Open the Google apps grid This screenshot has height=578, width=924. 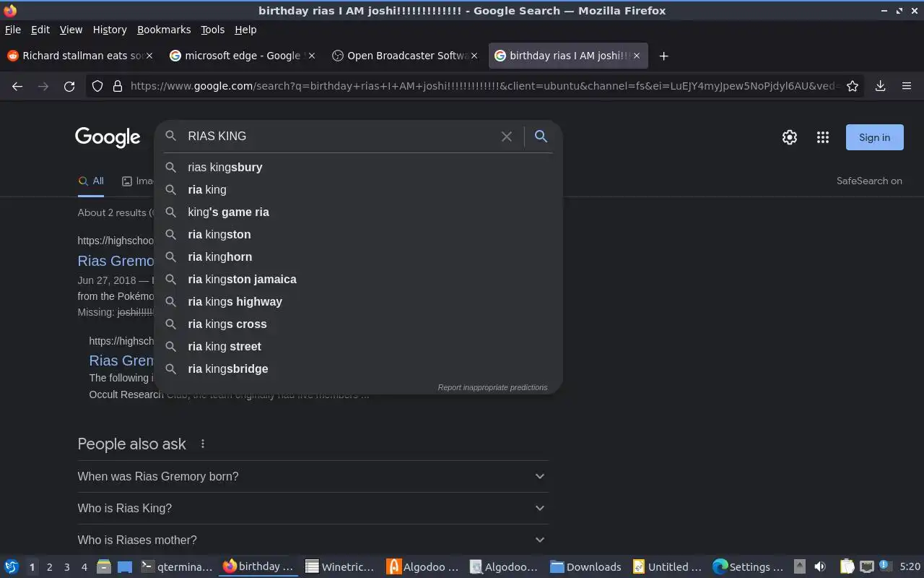tap(823, 137)
